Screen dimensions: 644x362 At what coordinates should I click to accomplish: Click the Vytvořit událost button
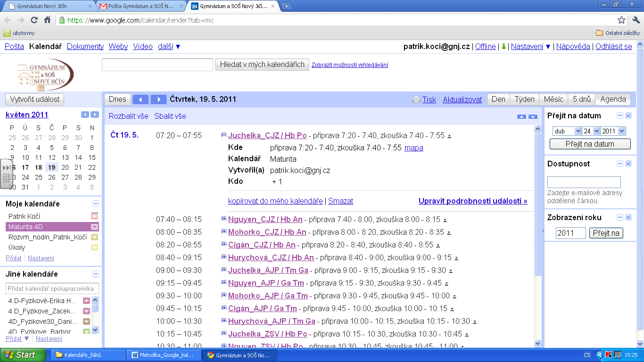35,99
